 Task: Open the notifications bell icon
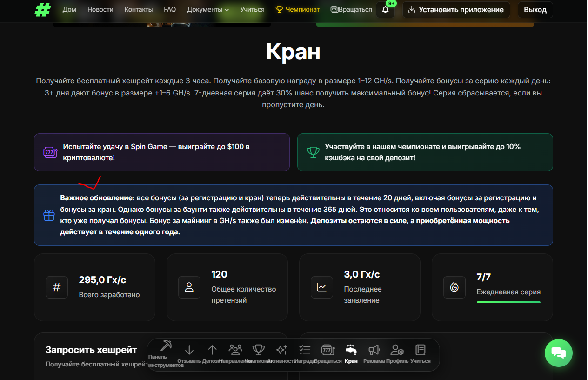(x=385, y=10)
